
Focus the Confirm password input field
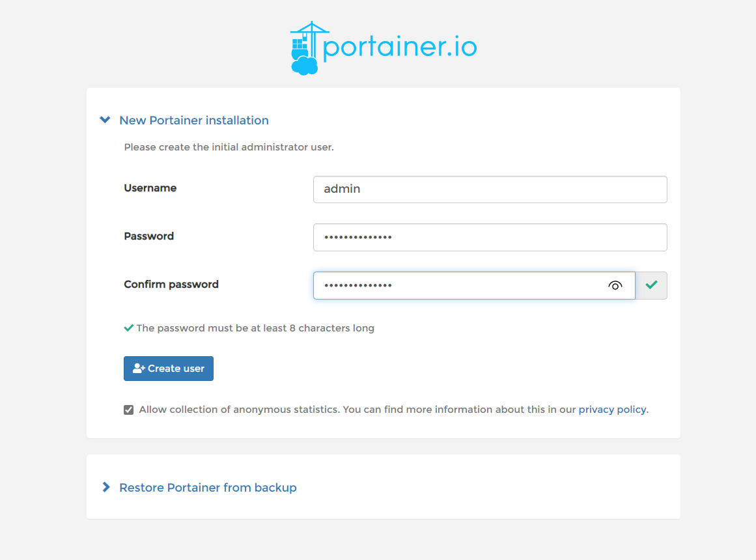point(474,286)
